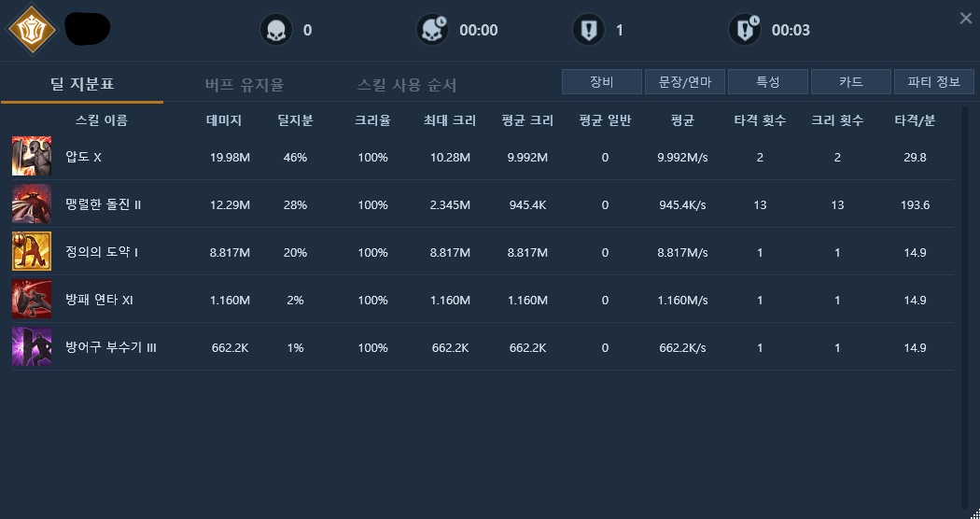
Task: Click the gold class emblem icon
Action: point(32,30)
